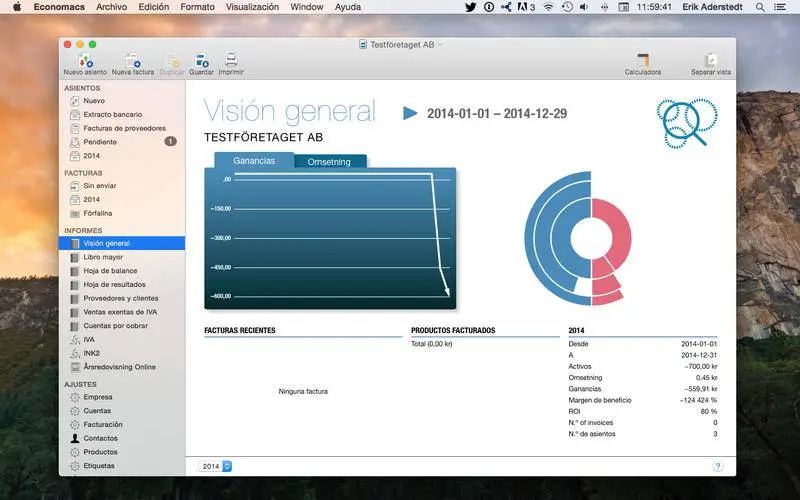The width and height of the screenshot is (800, 500).
Task: Open the Visualización menu
Action: click(x=253, y=7)
